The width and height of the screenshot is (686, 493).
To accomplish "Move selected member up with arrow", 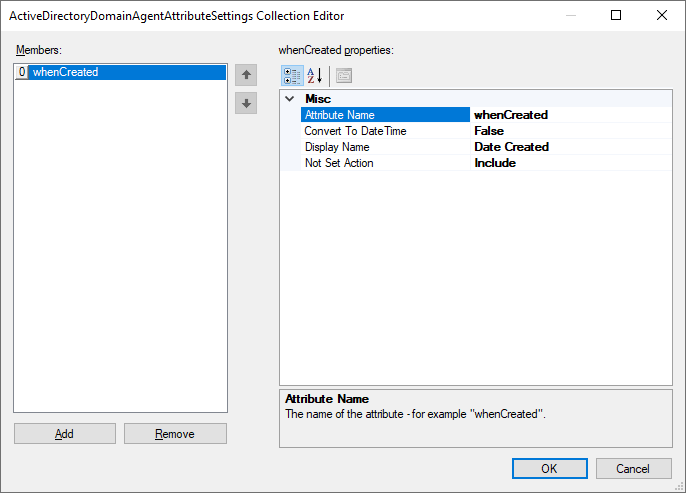I will coord(246,76).
